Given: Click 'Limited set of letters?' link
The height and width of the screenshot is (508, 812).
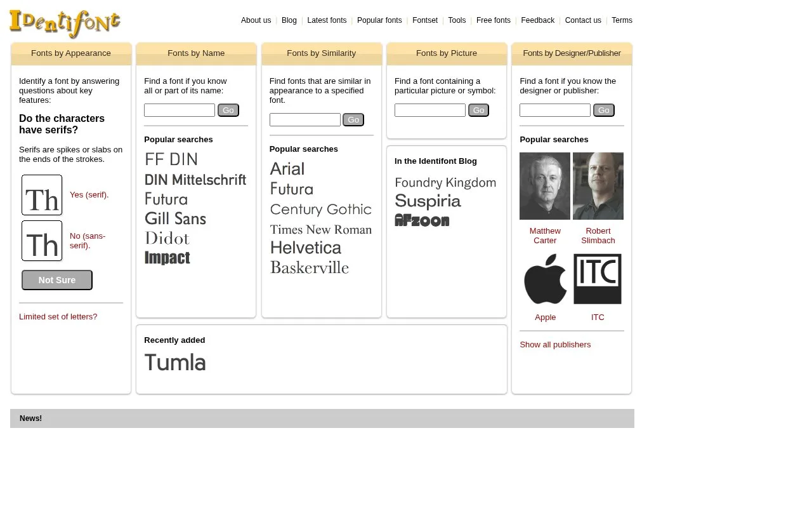Looking at the screenshot, I should coord(58,317).
